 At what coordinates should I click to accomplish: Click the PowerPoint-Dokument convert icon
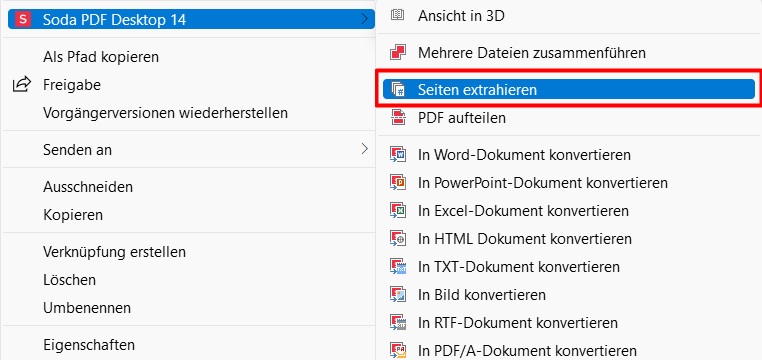pos(398,183)
